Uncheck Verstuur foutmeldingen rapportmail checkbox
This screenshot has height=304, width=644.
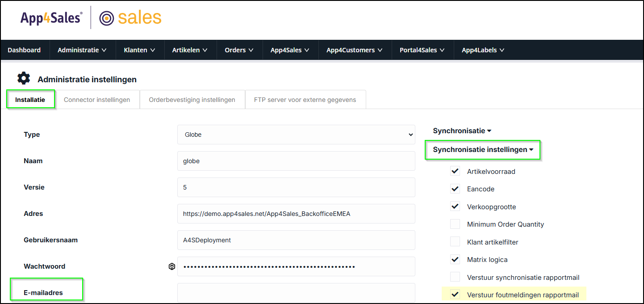455,295
